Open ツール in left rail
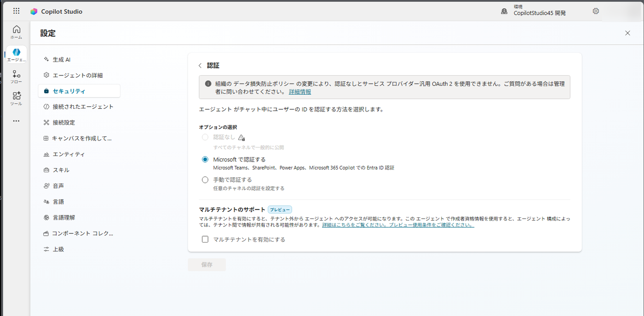Image resolution: width=644 pixels, height=316 pixels. click(x=17, y=98)
